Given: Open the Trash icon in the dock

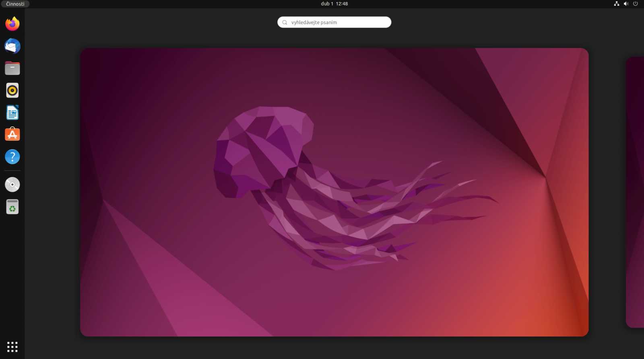Looking at the screenshot, I should coord(12,206).
